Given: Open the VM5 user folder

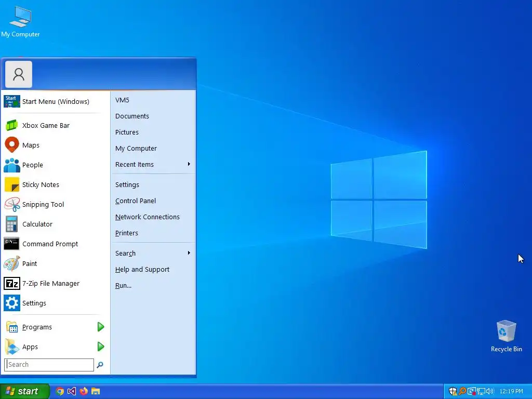Looking at the screenshot, I should 153,100.
